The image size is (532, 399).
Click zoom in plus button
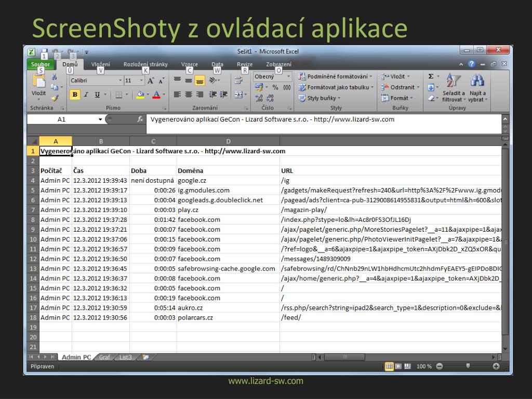tap(496, 366)
